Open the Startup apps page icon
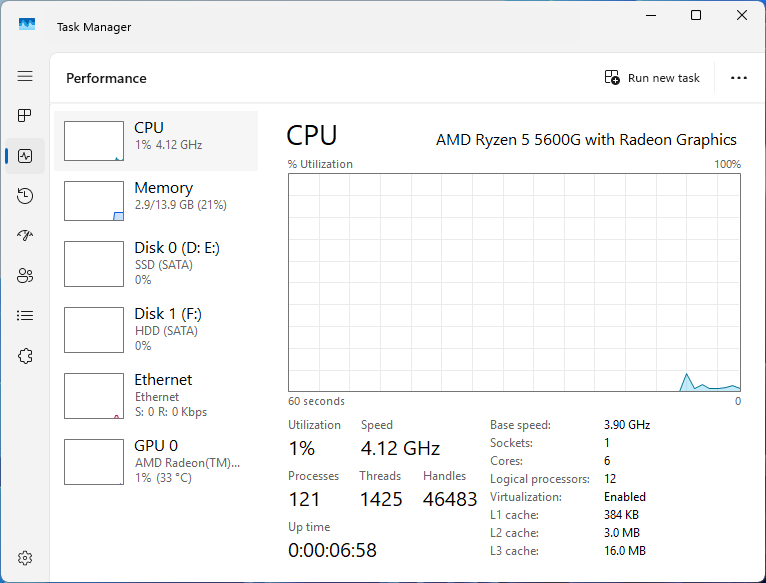 pos(25,236)
